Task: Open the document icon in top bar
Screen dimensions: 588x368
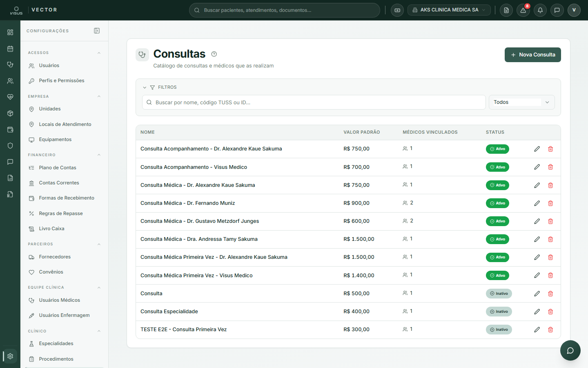Action: pos(506,10)
